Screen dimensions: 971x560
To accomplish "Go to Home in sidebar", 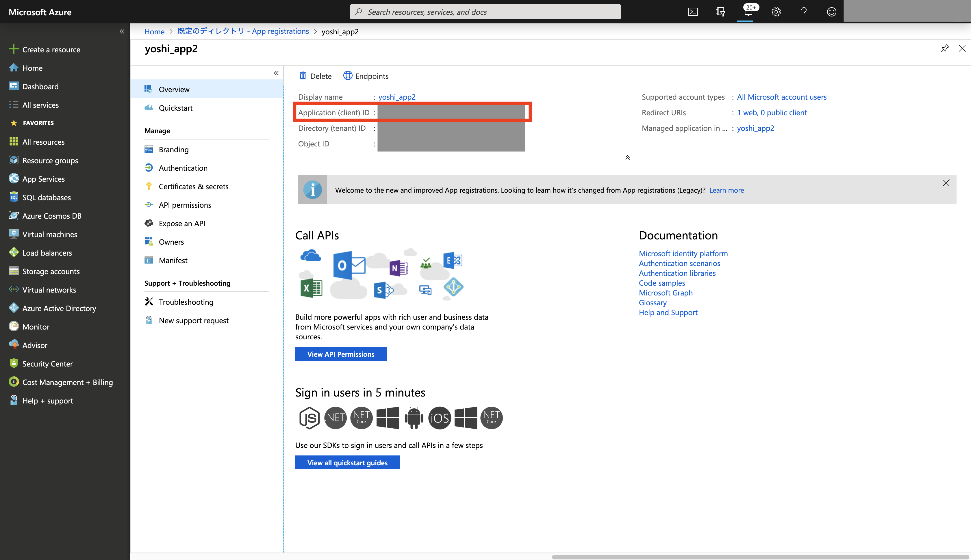I will point(26,68).
